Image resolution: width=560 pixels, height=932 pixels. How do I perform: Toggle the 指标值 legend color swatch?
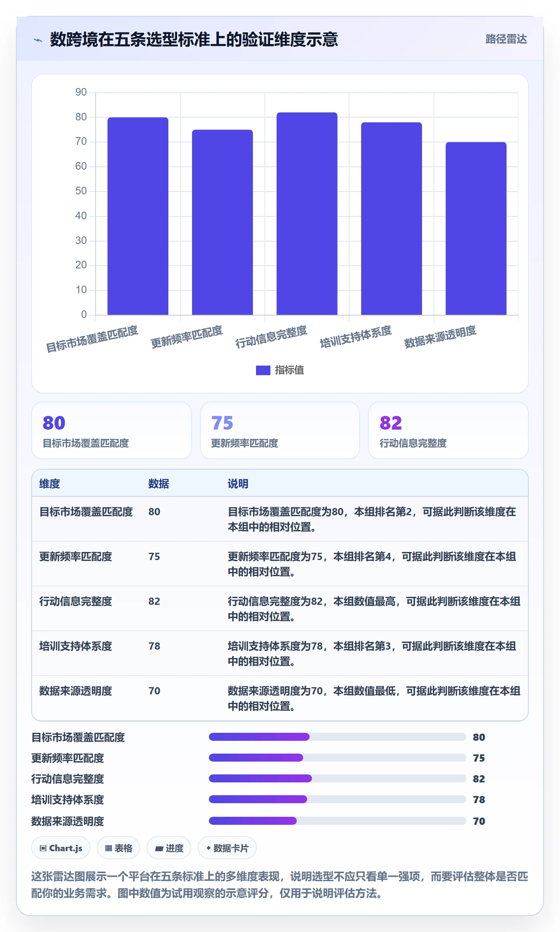(263, 370)
